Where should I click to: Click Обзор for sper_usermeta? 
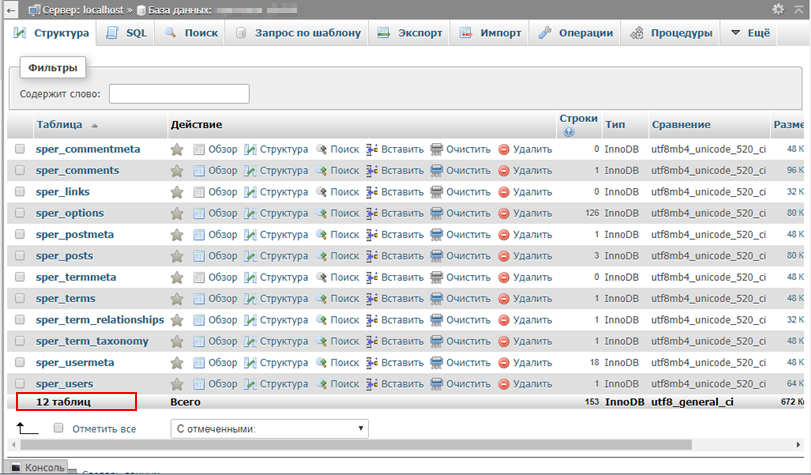[x=222, y=363]
